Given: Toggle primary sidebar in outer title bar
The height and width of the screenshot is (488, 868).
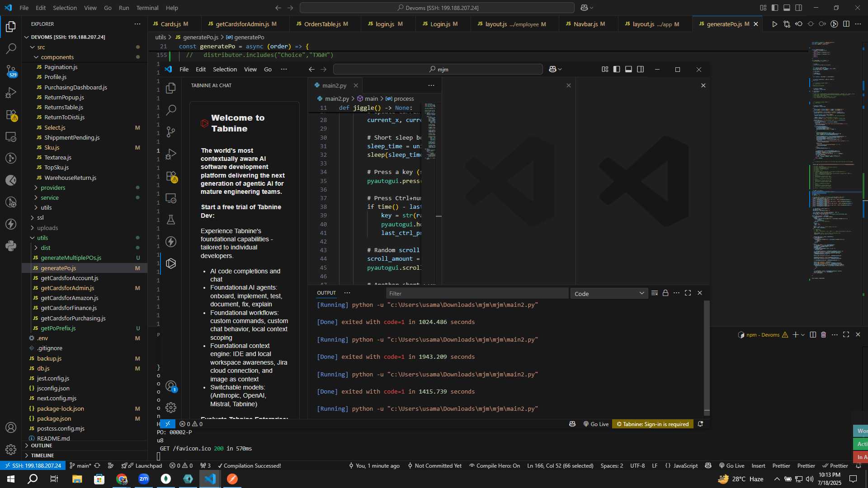Looking at the screenshot, I should [775, 8].
